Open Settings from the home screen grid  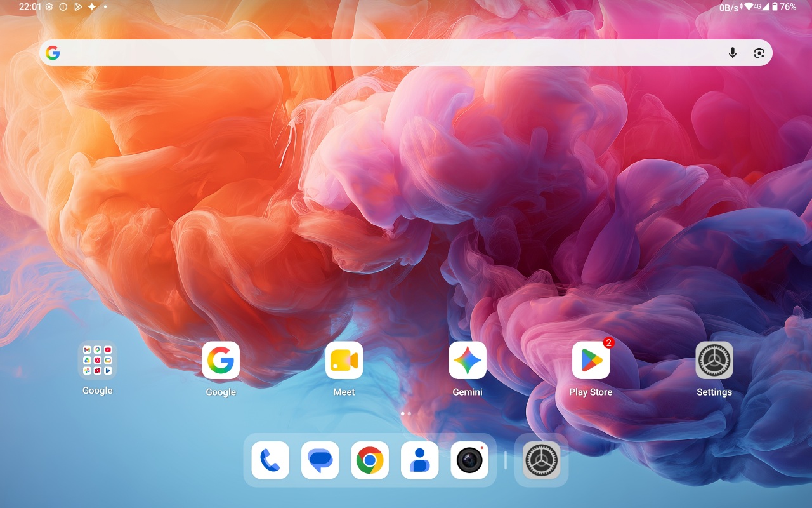[714, 361]
